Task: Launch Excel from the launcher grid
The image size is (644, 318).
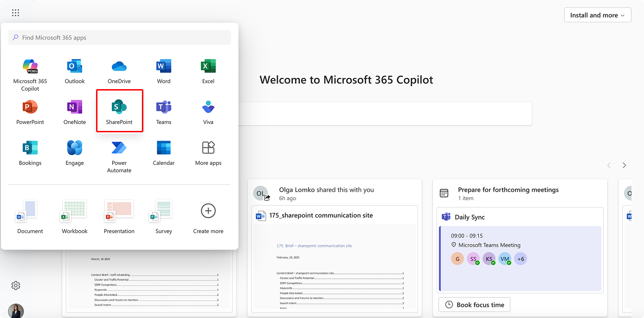Action: (x=208, y=70)
